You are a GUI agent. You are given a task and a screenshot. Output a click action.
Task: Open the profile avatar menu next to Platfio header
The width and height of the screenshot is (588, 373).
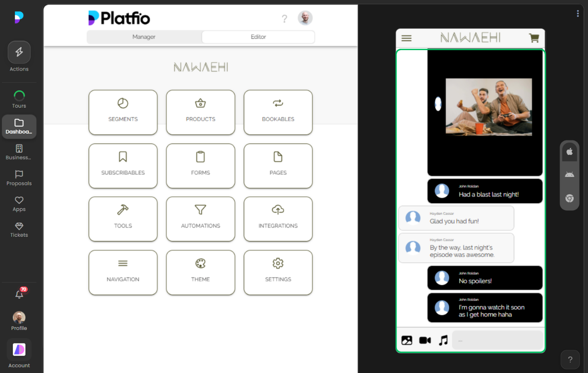[305, 18]
